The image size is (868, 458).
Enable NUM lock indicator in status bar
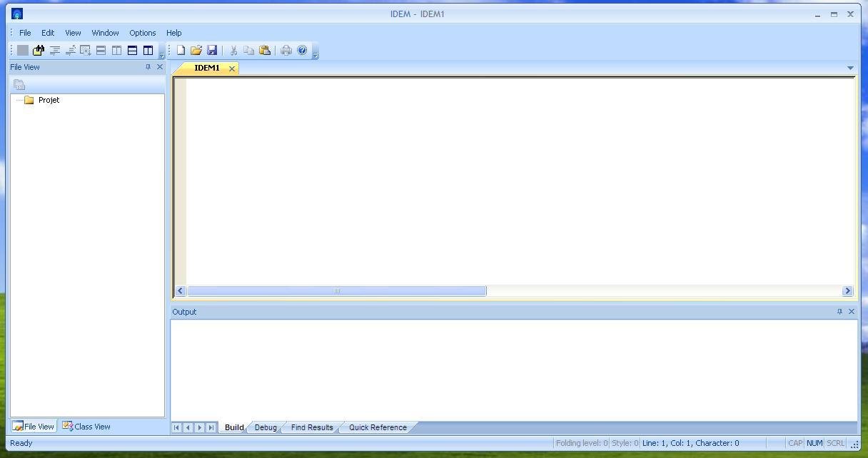coord(814,442)
